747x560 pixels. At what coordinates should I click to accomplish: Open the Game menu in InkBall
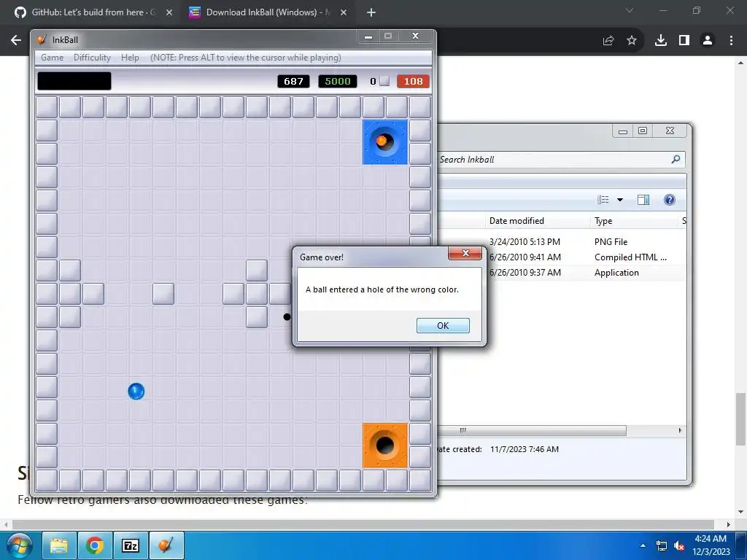click(52, 58)
